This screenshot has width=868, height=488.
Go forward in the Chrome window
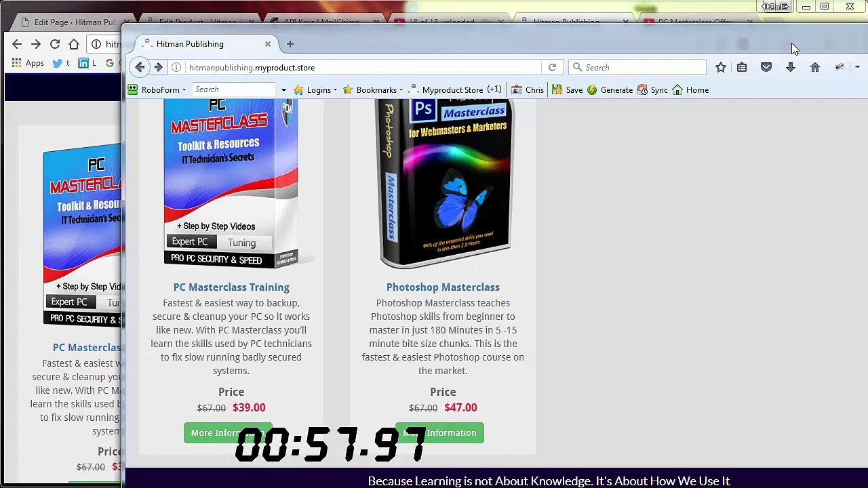point(36,44)
